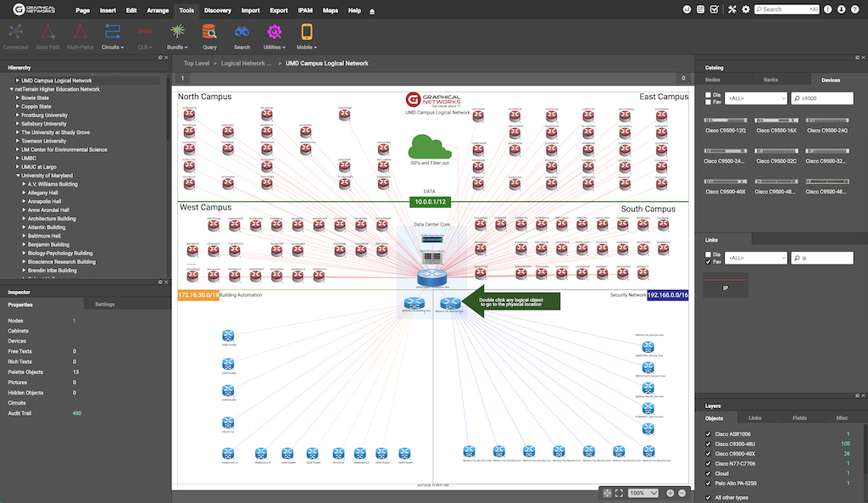Screen dimensions: 868x503
Task: Open the table report icon in header
Action: pyautogui.click(x=700, y=9)
